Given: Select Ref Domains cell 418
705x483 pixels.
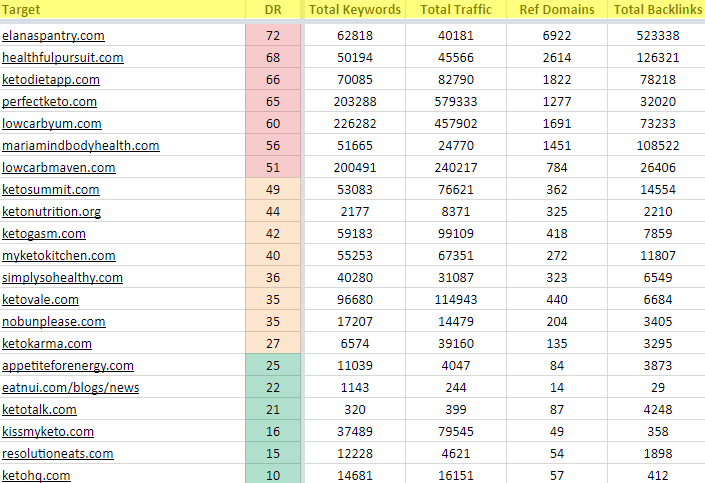Looking at the screenshot, I should click(x=557, y=234).
